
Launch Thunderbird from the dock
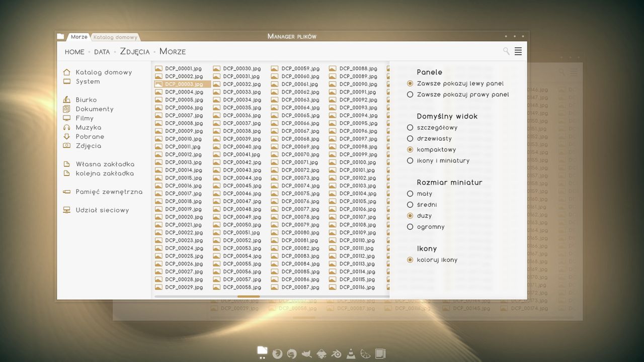[x=291, y=354]
